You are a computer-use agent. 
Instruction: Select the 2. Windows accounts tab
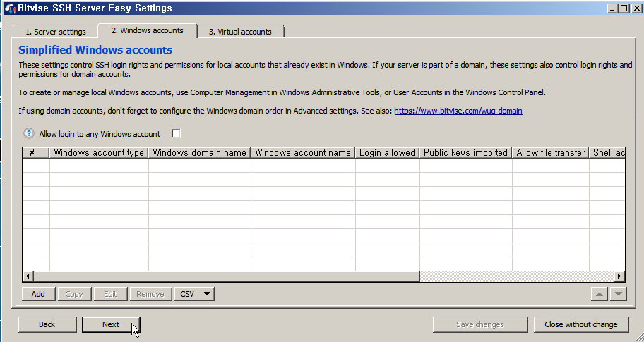coord(147,30)
